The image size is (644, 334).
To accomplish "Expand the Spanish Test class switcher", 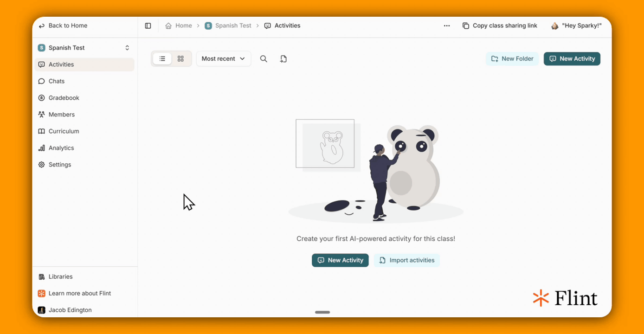I will [x=84, y=48].
